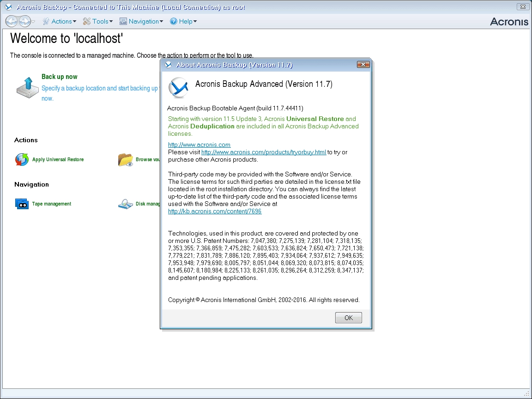The height and width of the screenshot is (399, 532).
Task: Click the Acronis brand logo at top right
Action: 509,22
